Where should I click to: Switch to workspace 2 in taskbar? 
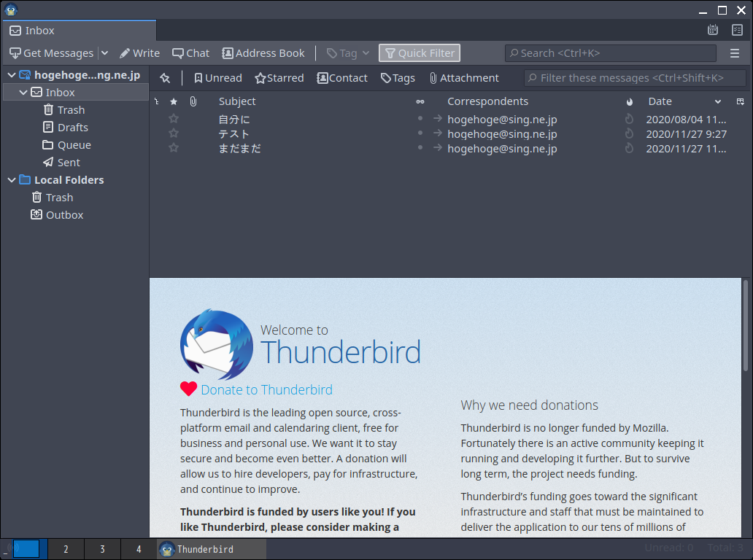pos(66,549)
